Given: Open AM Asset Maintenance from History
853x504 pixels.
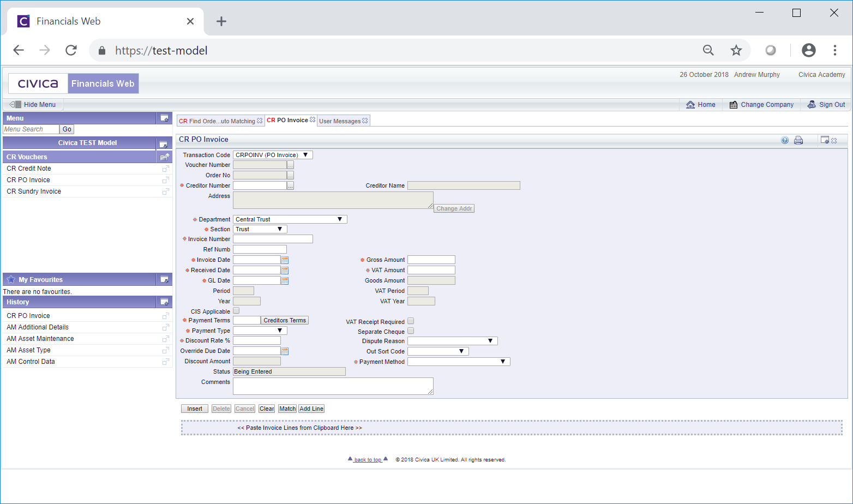Looking at the screenshot, I should point(40,339).
